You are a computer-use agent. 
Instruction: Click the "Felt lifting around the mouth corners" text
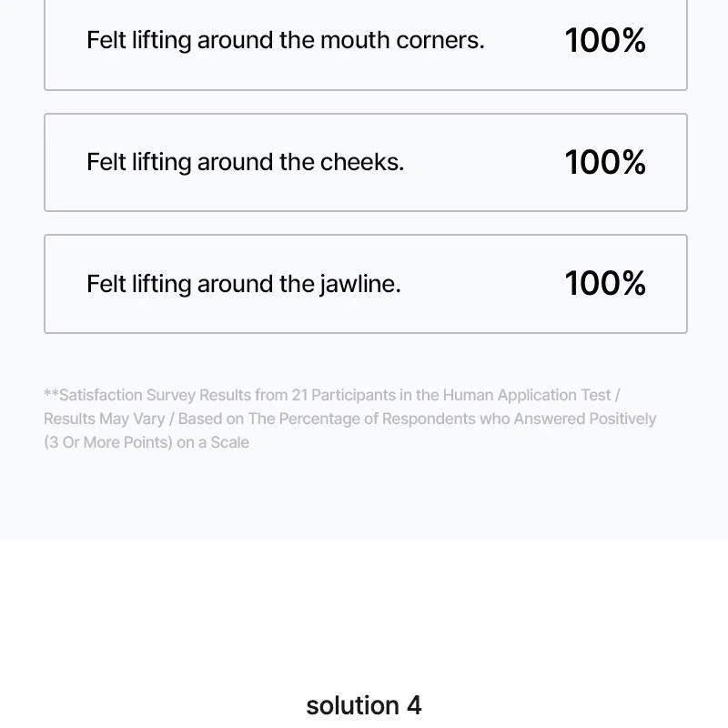(x=285, y=40)
